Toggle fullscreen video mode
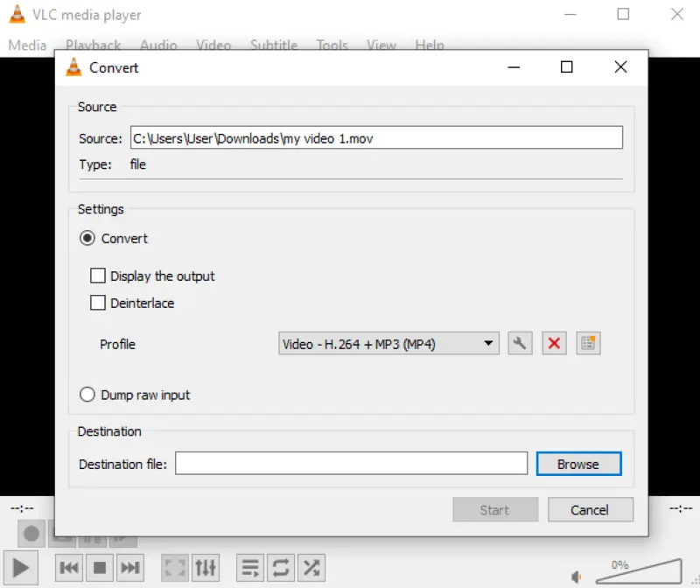The width and height of the screenshot is (700, 588). pyautogui.click(x=175, y=568)
